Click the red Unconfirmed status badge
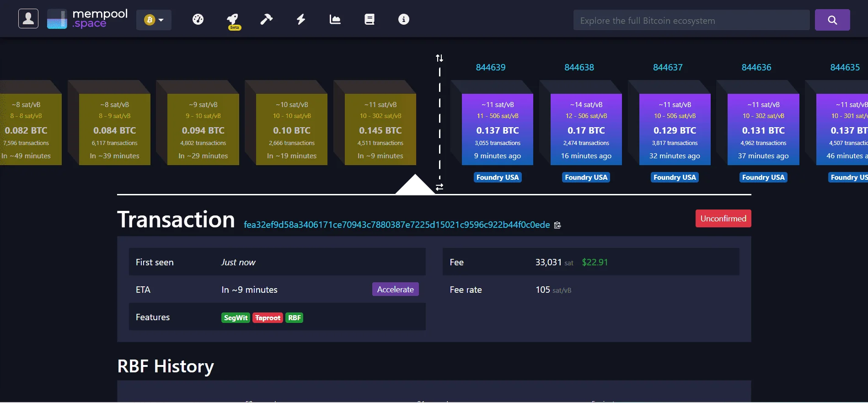Viewport: 868px width, 403px height. [x=723, y=218]
